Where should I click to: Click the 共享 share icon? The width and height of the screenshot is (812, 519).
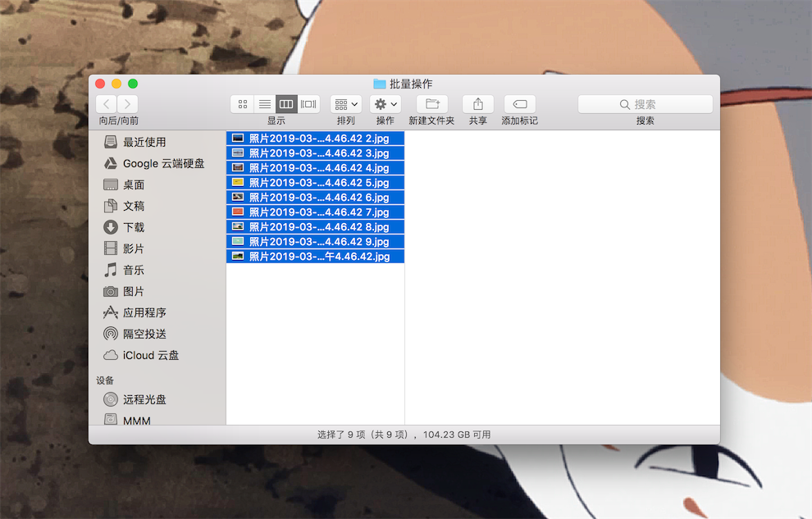click(478, 104)
